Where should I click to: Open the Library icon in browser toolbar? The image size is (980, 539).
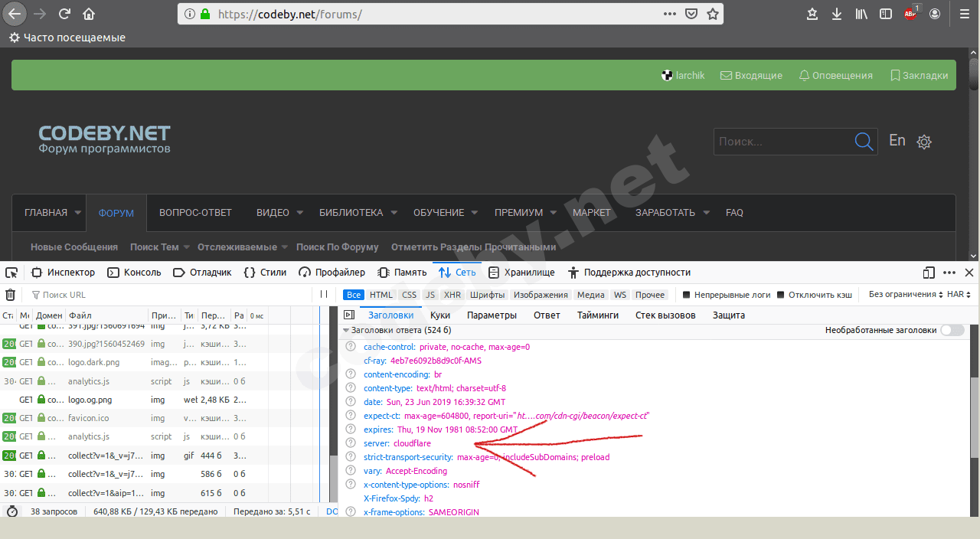click(861, 14)
